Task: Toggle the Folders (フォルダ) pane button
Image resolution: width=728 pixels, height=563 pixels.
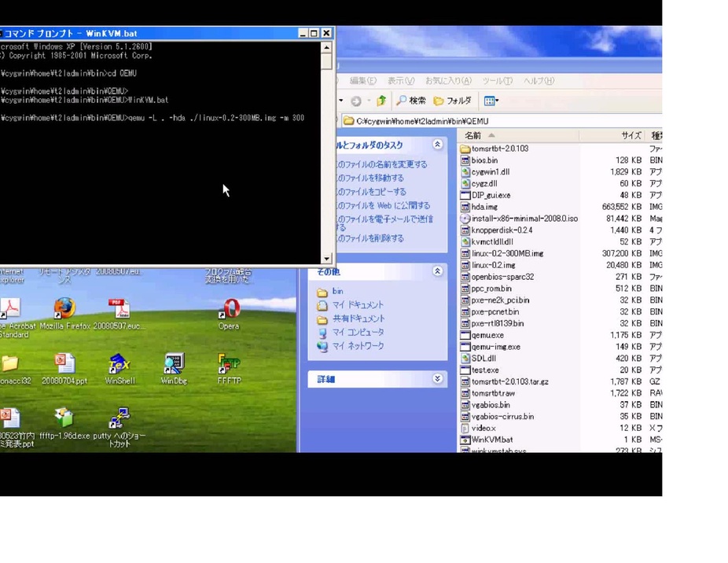Action: (x=452, y=101)
